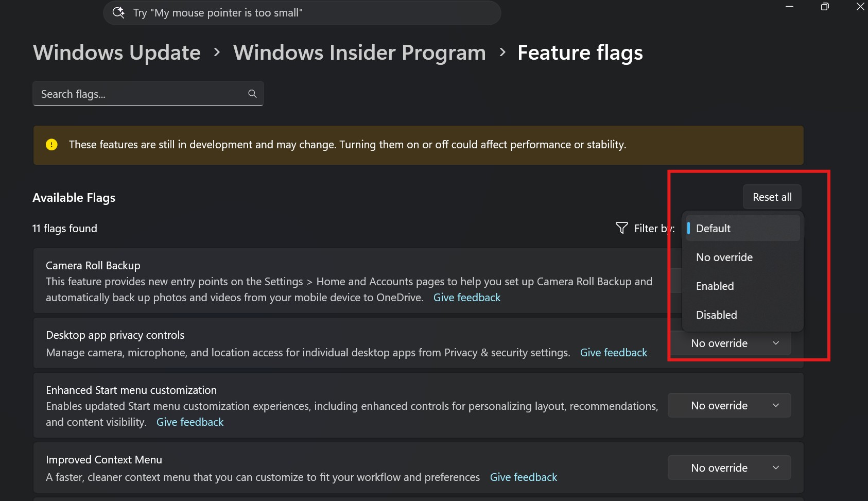Click the Feature flags breadcrumb title

(x=580, y=53)
